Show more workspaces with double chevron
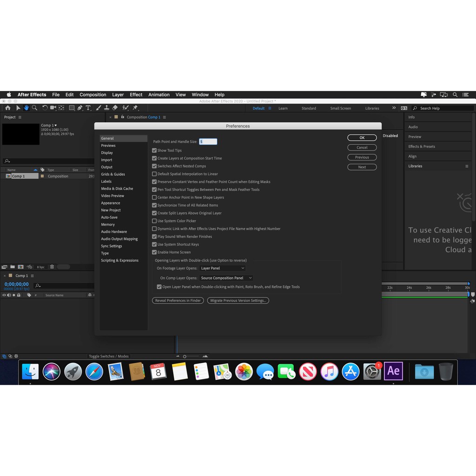Screen dimensions: 476x476 (394, 108)
